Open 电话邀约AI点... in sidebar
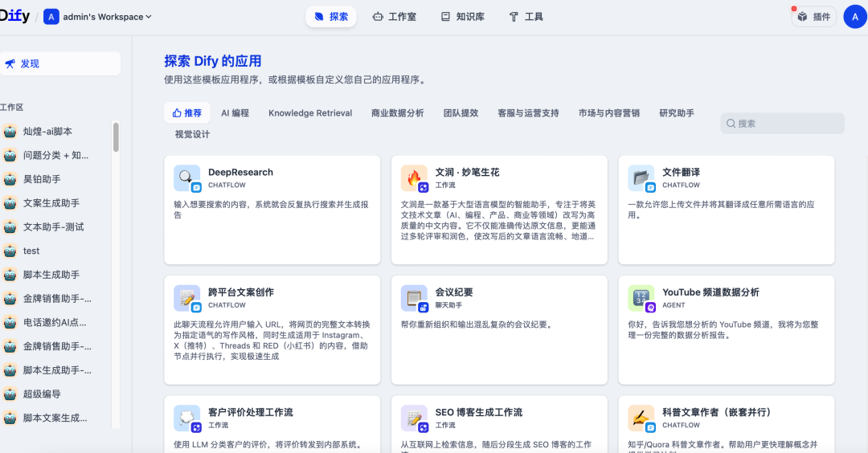 click(x=55, y=322)
